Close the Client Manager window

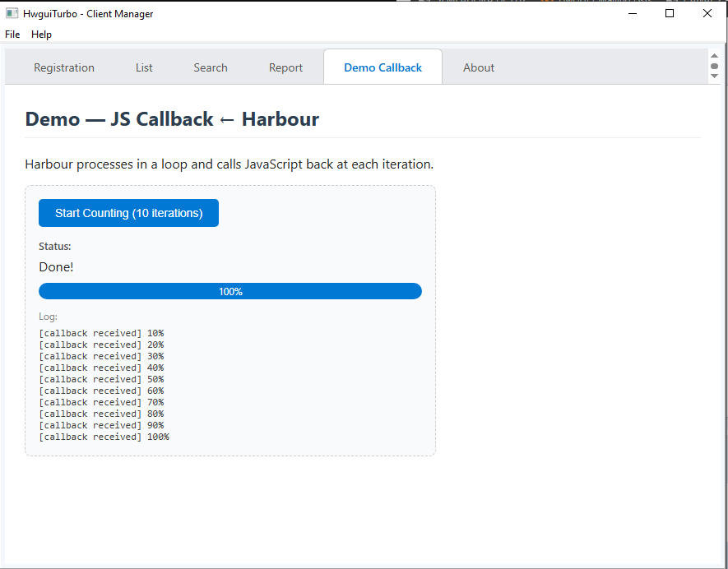[707, 13]
